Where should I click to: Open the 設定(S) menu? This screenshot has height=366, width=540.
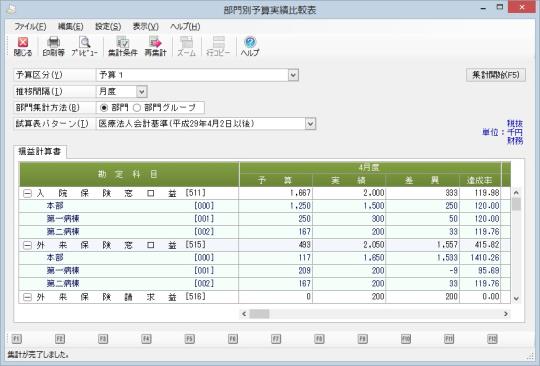pos(108,27)
